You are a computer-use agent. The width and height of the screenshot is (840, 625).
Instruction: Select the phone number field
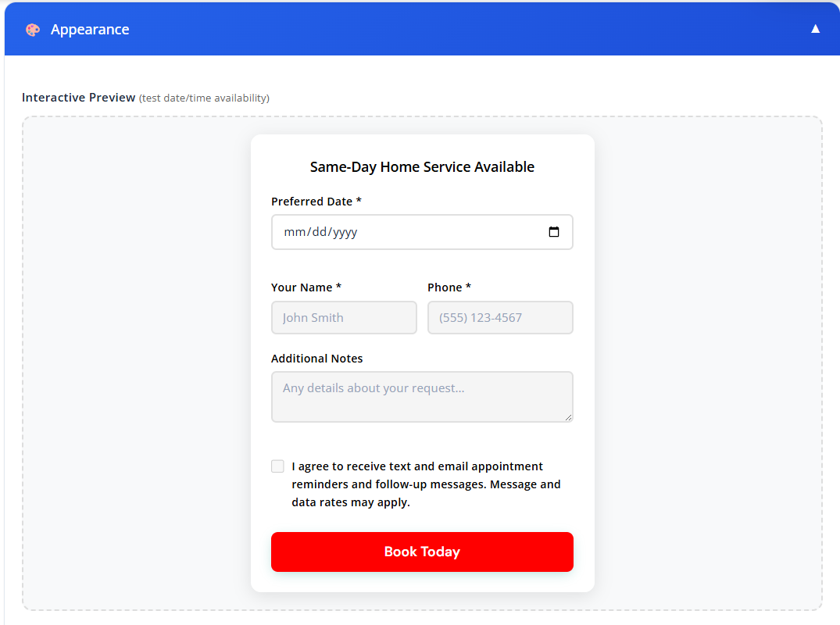point(500,317)
